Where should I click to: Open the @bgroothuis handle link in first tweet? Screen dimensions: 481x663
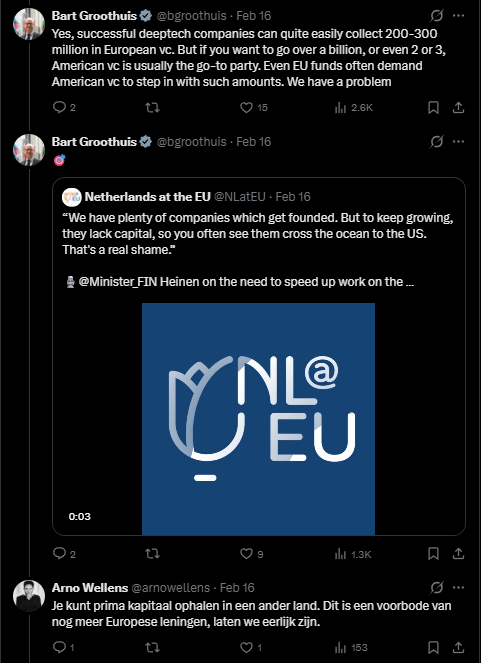tap(191, 16)
